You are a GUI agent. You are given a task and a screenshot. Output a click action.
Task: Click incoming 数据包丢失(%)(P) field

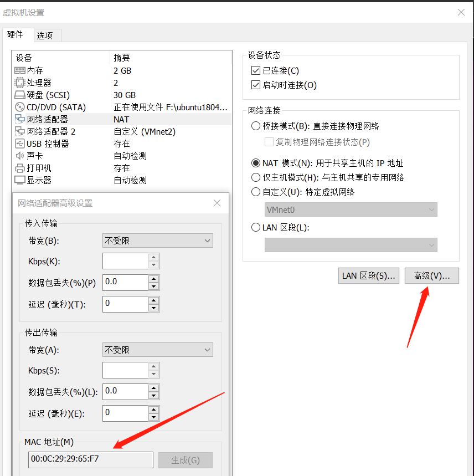point(125,283)
